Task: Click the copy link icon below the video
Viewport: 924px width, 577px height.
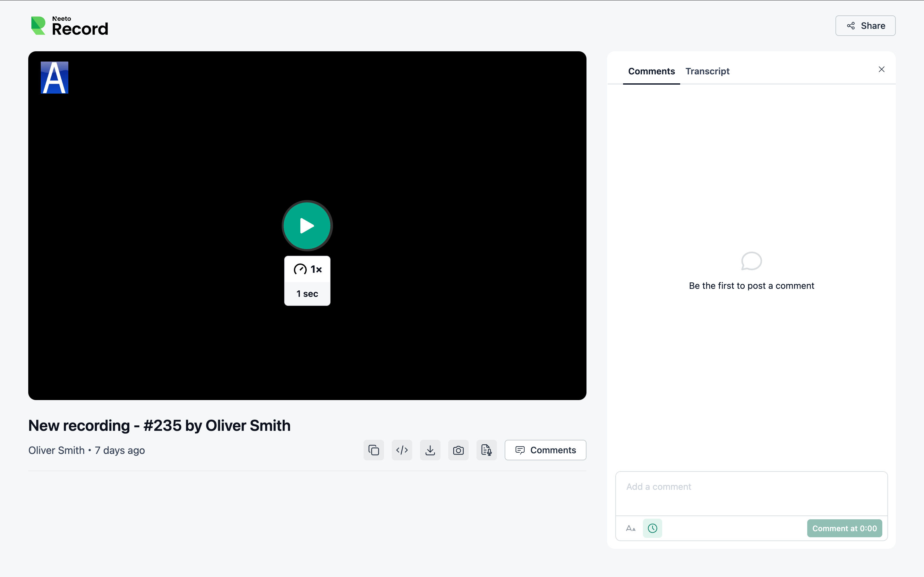Action: (x=373, y=450)
